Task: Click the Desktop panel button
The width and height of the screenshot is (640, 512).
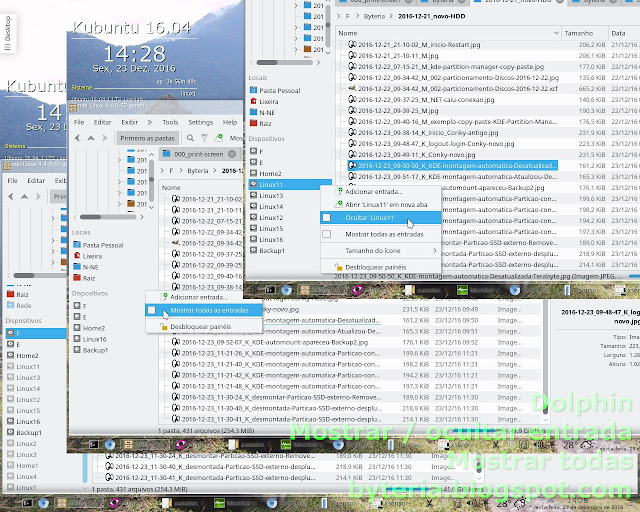Action: (7, 33)
